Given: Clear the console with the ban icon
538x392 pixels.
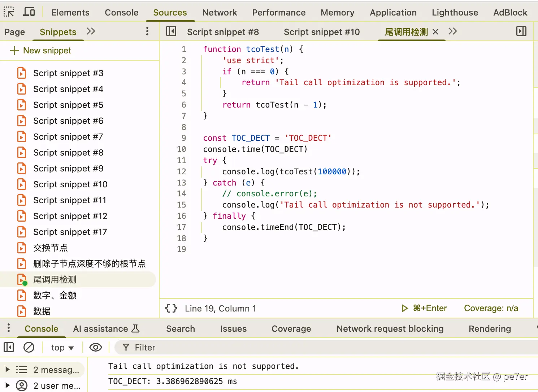Looking at the screenshot, I should point(29,347).
